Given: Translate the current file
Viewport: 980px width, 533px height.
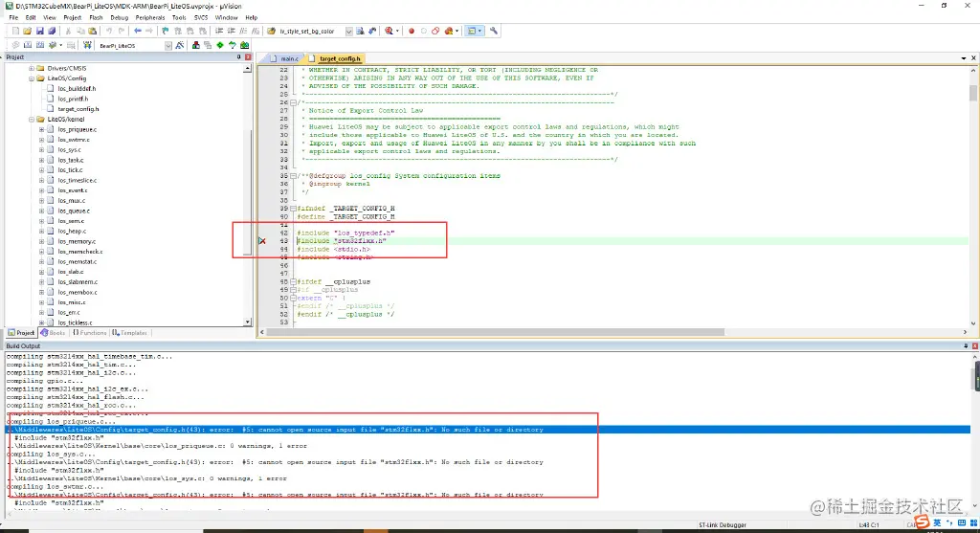Looking at the screenshot, I should [x=15, y=45].
